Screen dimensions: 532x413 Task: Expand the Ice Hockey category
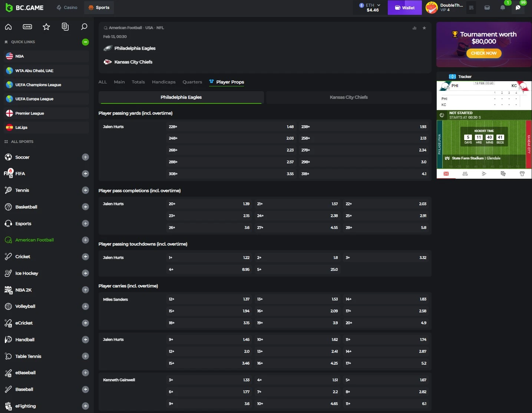(x=85, y=273)
